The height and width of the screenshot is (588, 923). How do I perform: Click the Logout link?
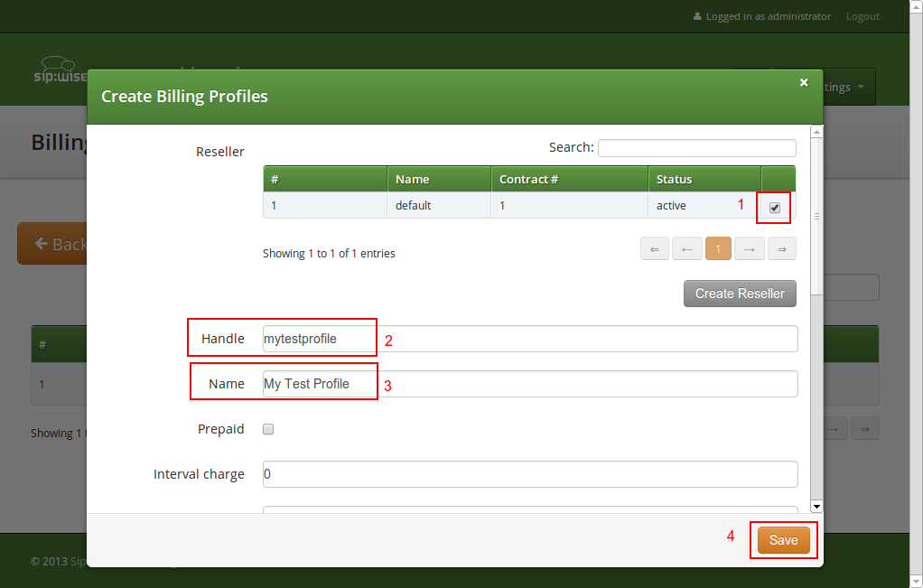(x=862, y=15)
